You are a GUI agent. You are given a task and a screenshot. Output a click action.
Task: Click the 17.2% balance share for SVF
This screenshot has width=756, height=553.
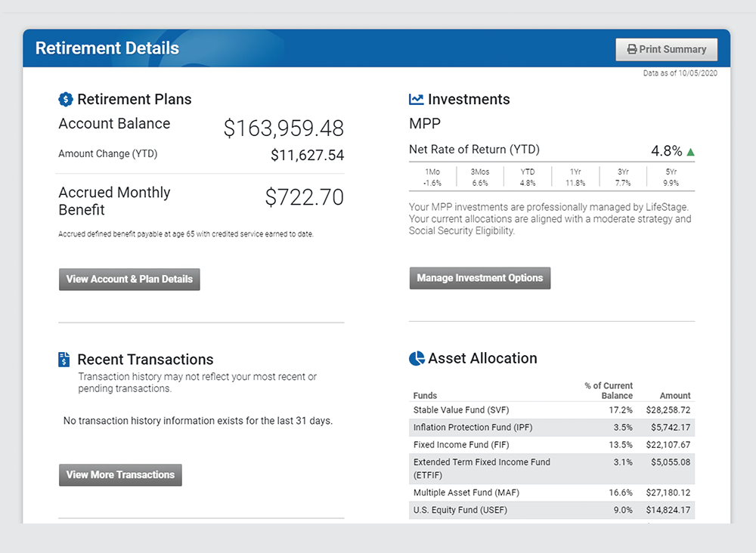[x=621, y=410]
